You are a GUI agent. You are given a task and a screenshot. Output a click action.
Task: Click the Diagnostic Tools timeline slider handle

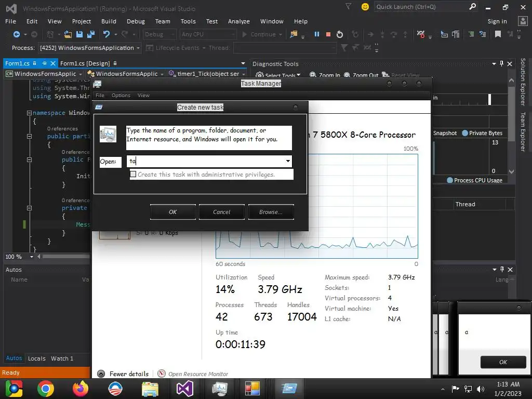pos(489,99)
